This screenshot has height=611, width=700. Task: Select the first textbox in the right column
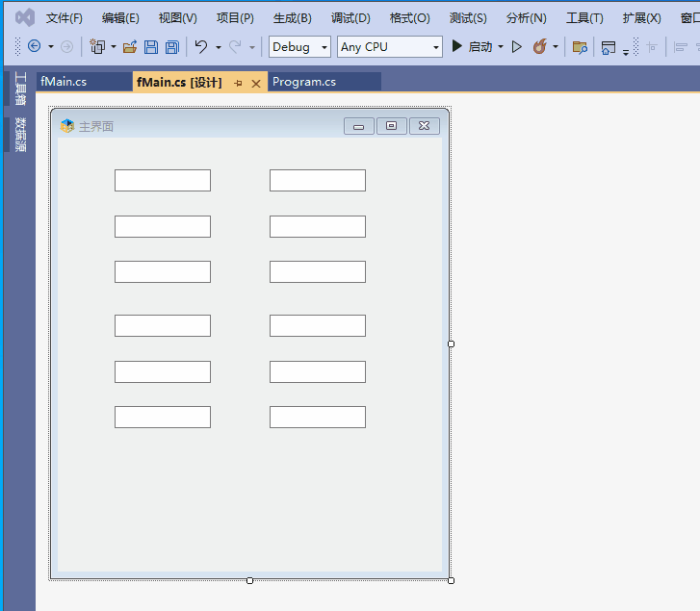(x=318, y=180)
